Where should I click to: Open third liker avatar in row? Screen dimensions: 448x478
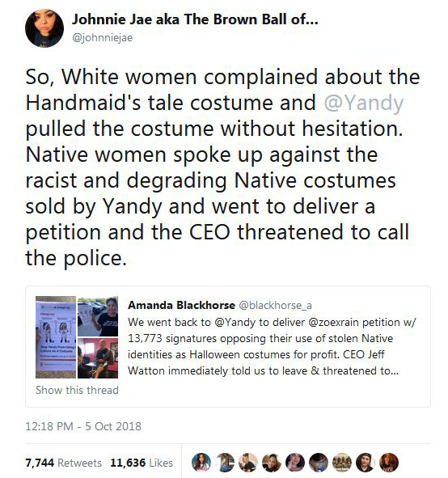[248, 463]
